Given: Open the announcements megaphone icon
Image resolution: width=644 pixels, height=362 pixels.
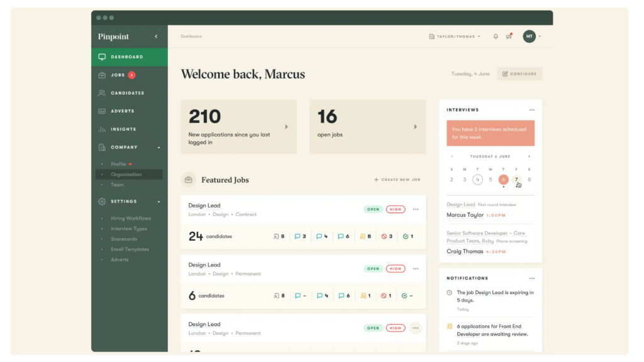Looking at the screenshot, I should tap(509, 36).
